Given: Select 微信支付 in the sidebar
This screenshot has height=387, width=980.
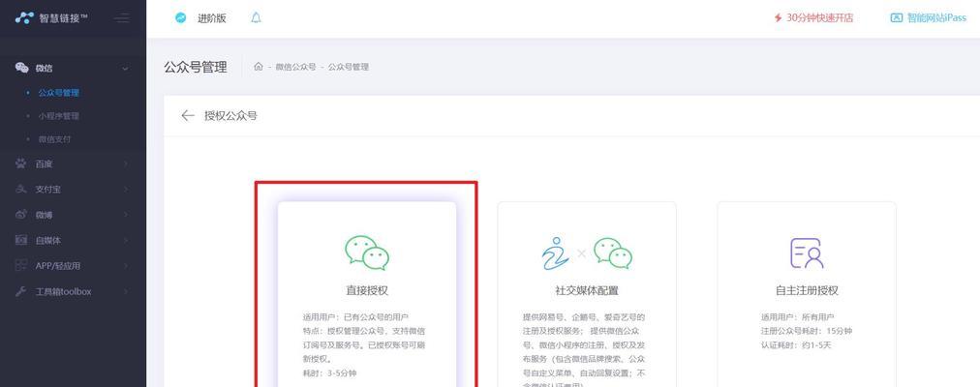Looking at the screenshot, I should [x=54, y=139].
